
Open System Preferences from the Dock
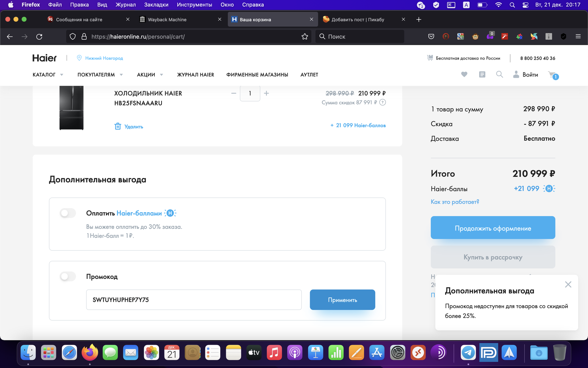coord(398,352)
